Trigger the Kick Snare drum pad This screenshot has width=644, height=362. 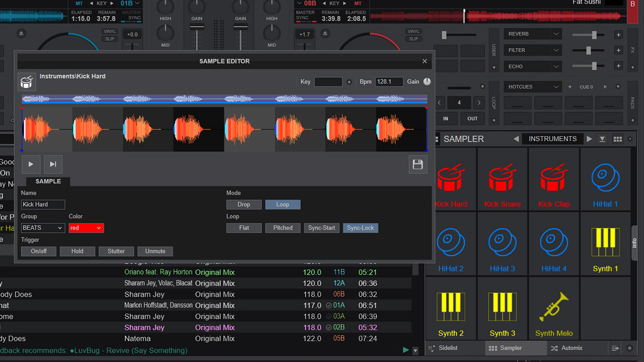click(502, 178)
